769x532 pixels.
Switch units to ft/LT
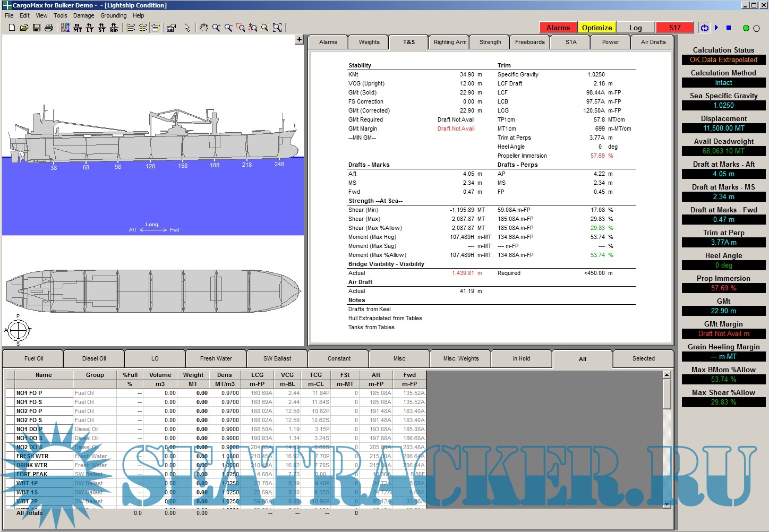pos(90,28)
